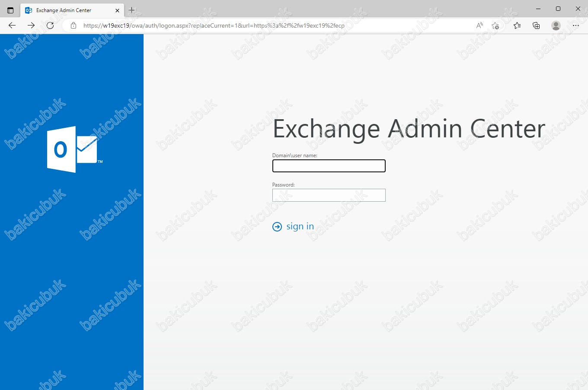Open the tab actions menu icon
Image resolution: width=588 pixels, height=390 pixels.
(x=10, y=10)
